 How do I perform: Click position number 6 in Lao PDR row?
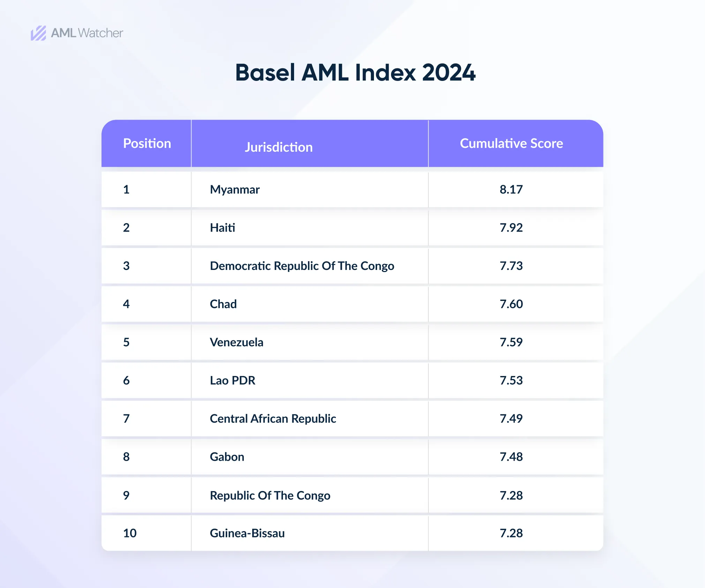click(126, 380)
